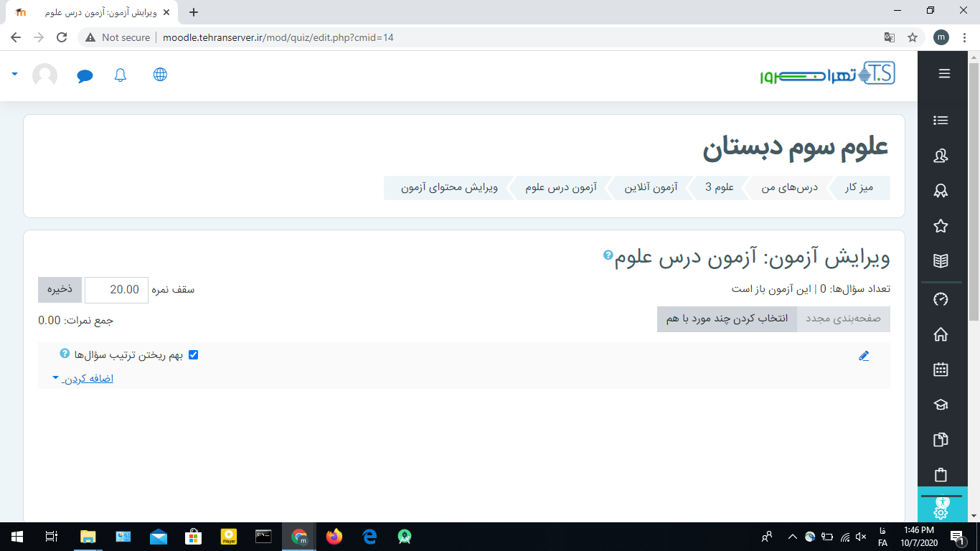Open the messages chat bubble icon
980x551 pixels.
click(x=85, y=75)
